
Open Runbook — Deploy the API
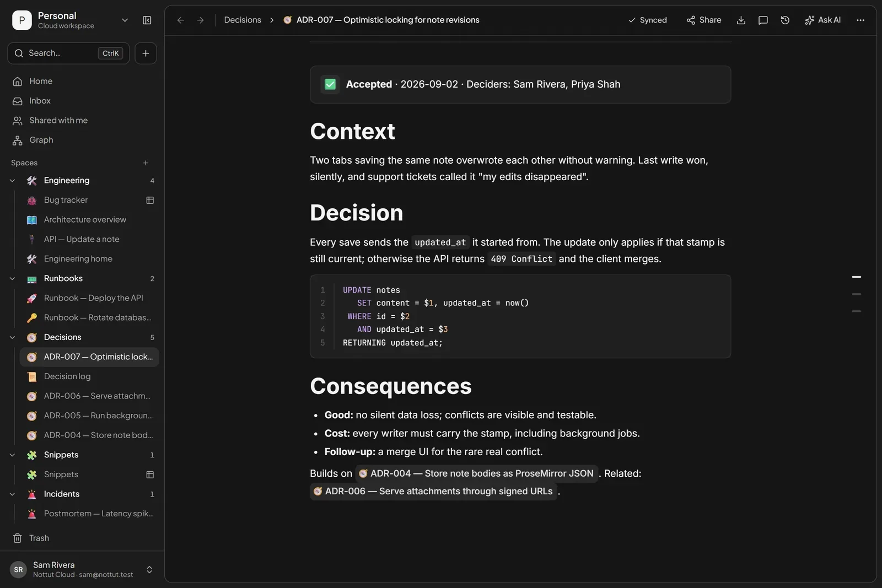pyautogui.click(x=89, y=298)
